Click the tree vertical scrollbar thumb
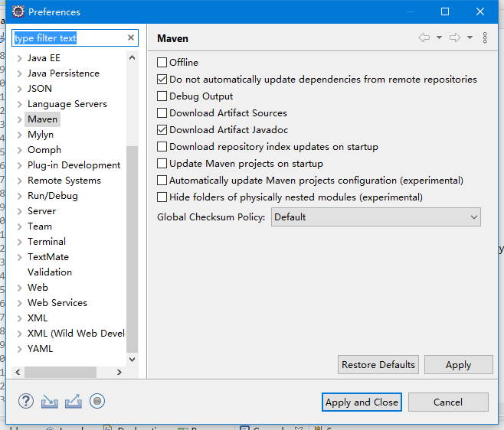Image resolution: width=504 pixels, height=430 pixels. 132,249
